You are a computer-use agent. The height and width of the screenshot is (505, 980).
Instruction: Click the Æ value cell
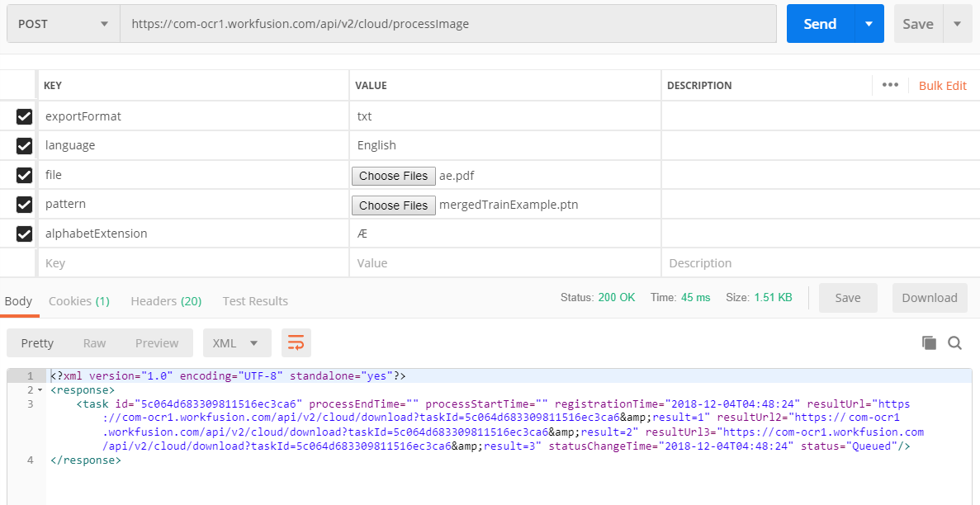point(505,234)
